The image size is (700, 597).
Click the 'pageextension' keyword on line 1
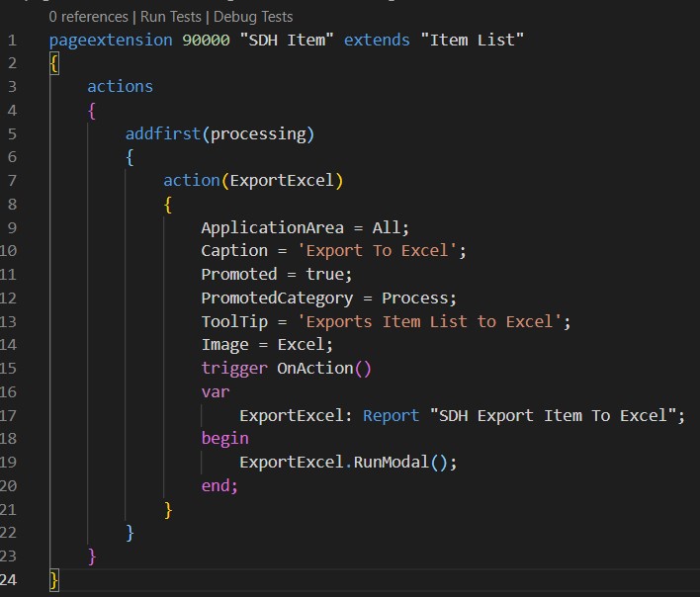point(111,41)
